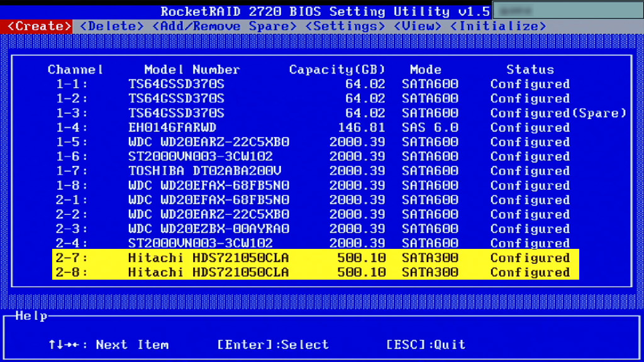Click Configured status in row 1-4
This screenshot has height=362, width=644.
pos(530,128)
